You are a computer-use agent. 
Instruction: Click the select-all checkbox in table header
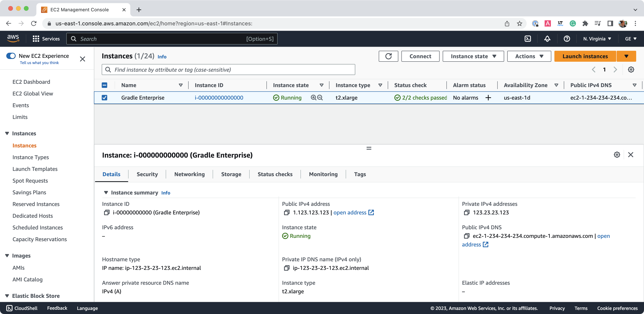pos(104,85)
